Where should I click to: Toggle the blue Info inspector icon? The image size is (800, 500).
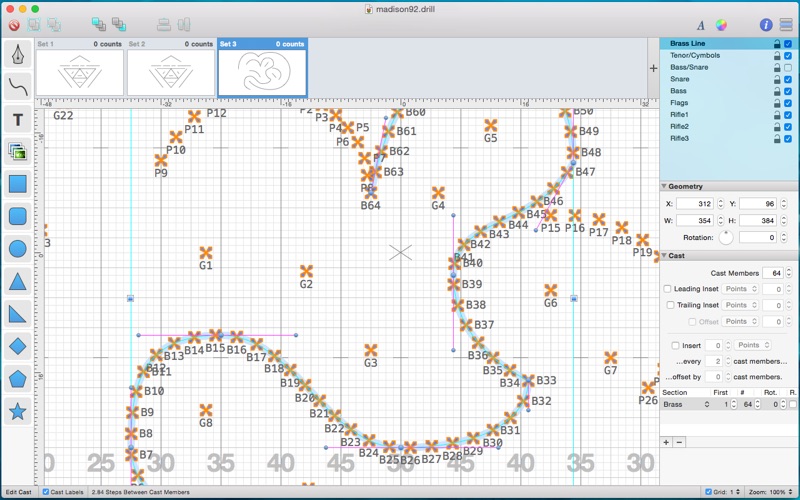(766, 24)
